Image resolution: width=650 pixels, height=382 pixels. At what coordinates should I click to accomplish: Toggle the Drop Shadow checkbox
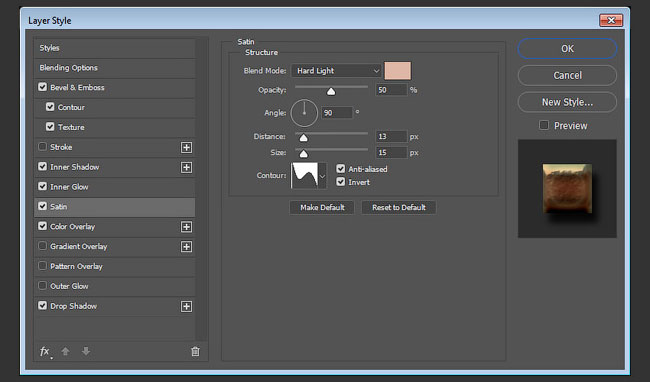click(42, 305)
